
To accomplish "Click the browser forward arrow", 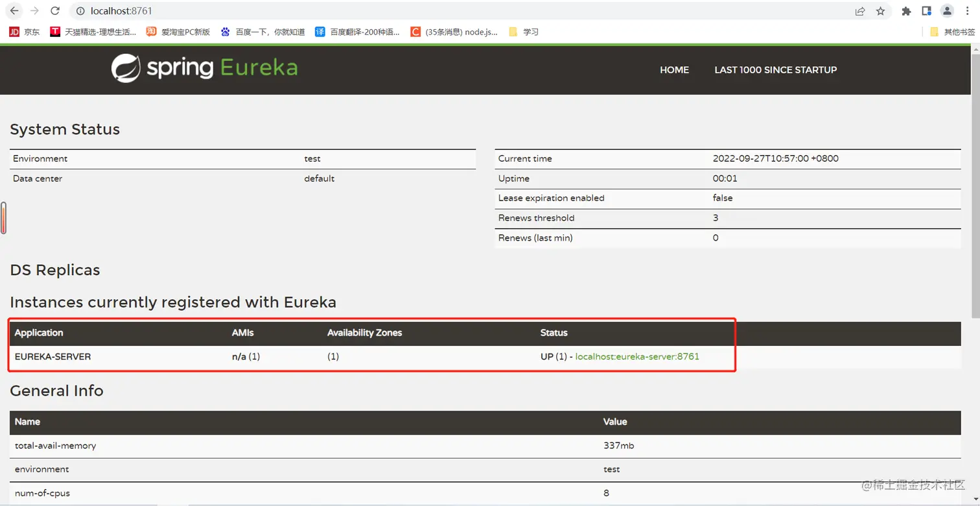I will [x=34, y=11].
